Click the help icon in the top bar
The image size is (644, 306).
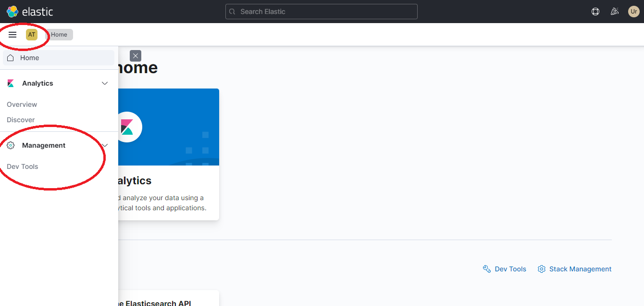coord(595,11)
